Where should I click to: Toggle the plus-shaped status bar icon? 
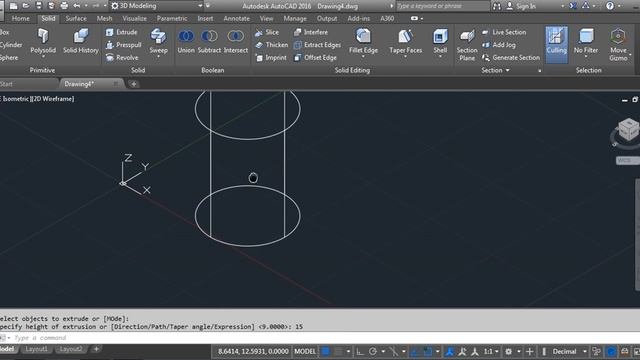point(530,351)
